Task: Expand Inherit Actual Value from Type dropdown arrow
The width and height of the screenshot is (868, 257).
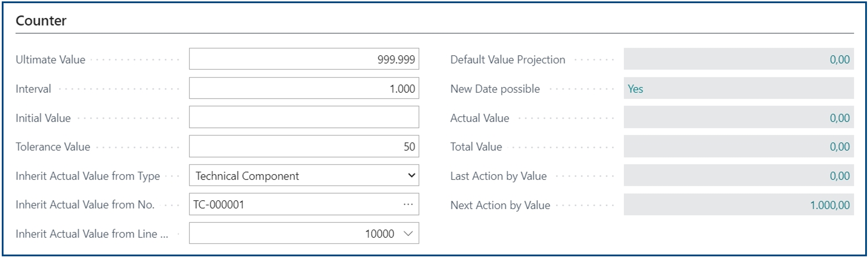Action: (x=411, y=175)
